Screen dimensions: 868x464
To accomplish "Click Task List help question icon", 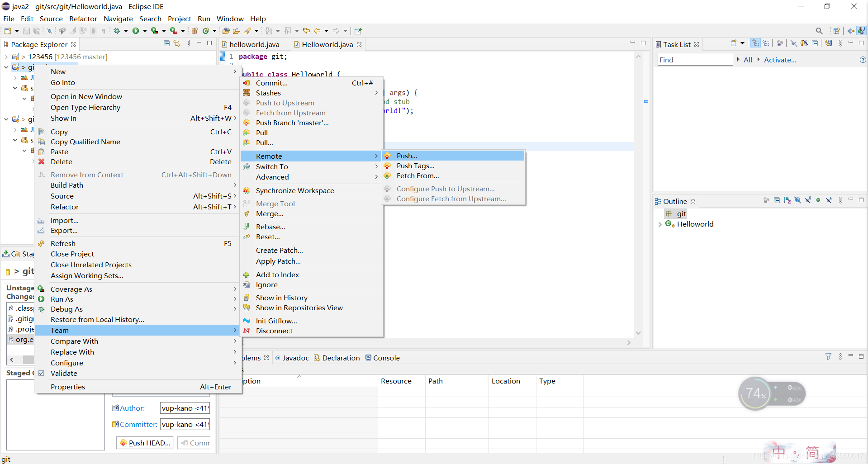I will pos(863,60).
